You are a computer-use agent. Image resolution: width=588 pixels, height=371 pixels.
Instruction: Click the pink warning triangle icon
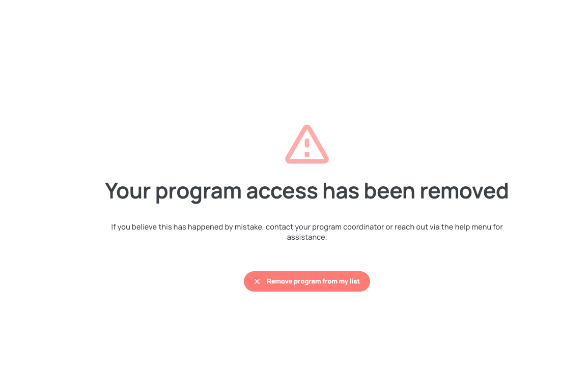point(307,145)
